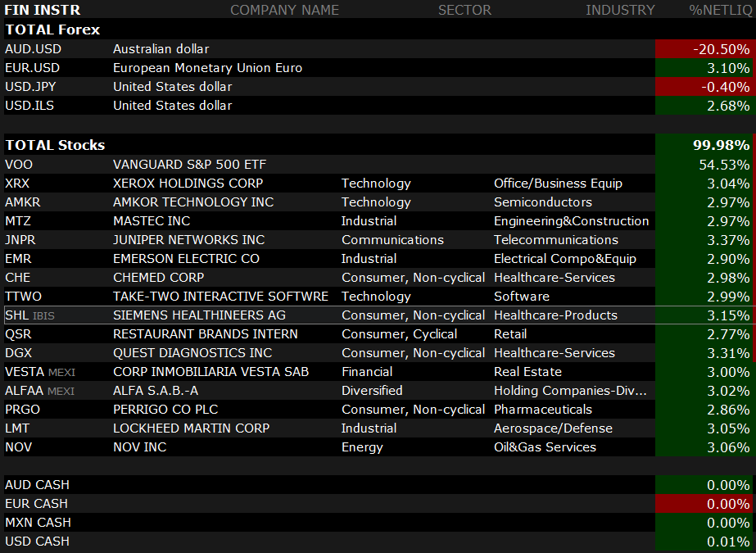Viewport: 756px width, 553px height.
Task: Select the XRX ticker
Action: (17, 183)
